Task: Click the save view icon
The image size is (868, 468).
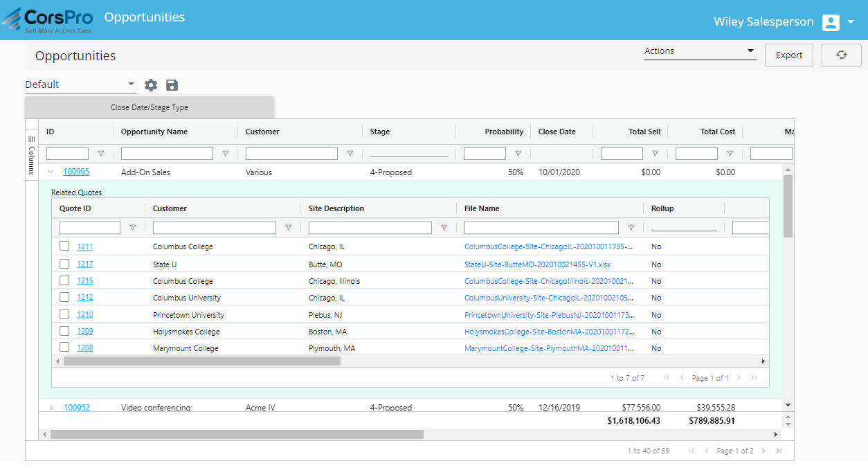Action: click(172, 85)
